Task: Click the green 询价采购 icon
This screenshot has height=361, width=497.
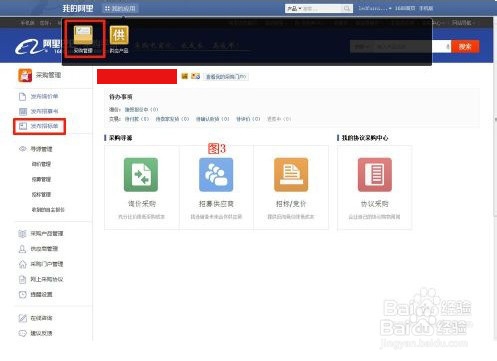Action: 141,175
